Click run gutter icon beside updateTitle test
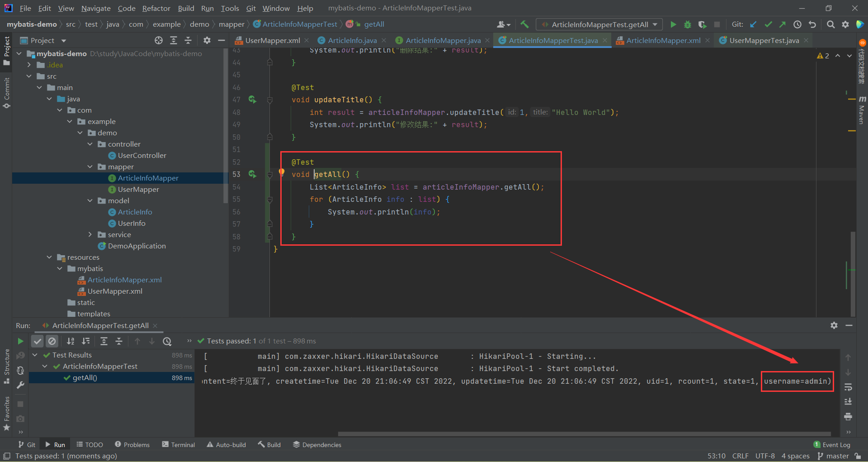The width and height of the screenshot is (868, 462). point(252,100)
